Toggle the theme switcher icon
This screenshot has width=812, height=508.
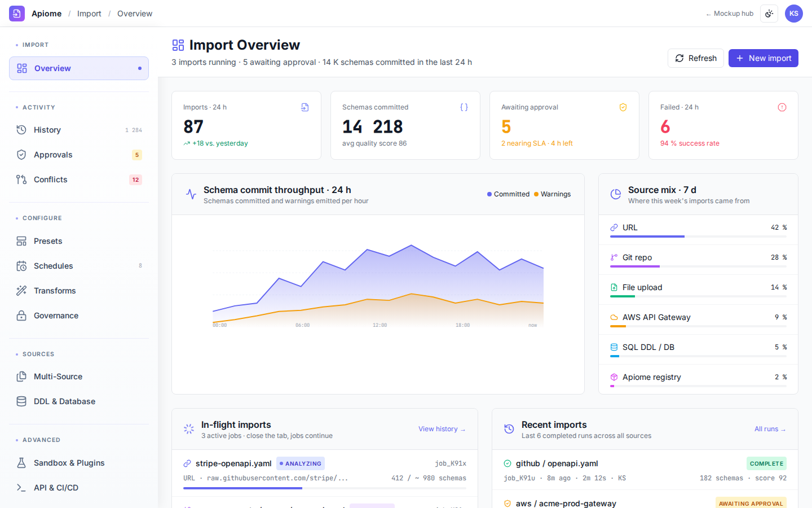(x=769, y=14)
